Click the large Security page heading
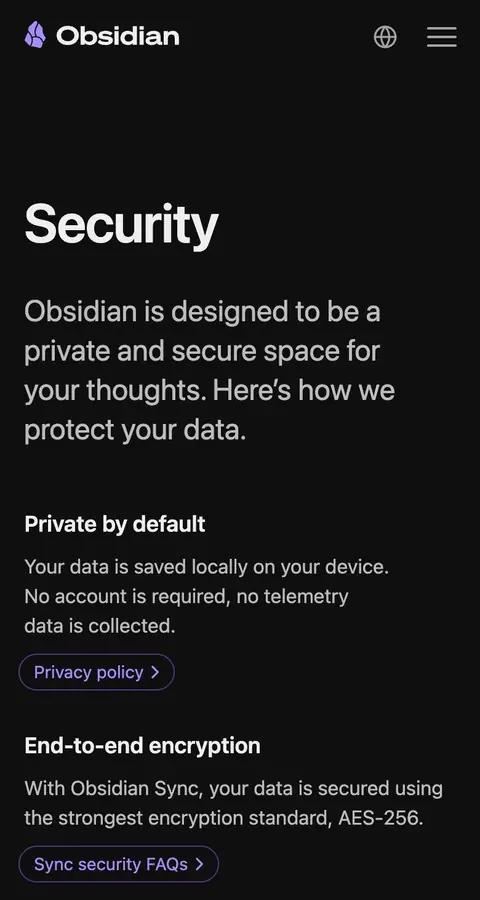Image resolution: width=480 pixels, height=900 pixels. pos(122,225)
